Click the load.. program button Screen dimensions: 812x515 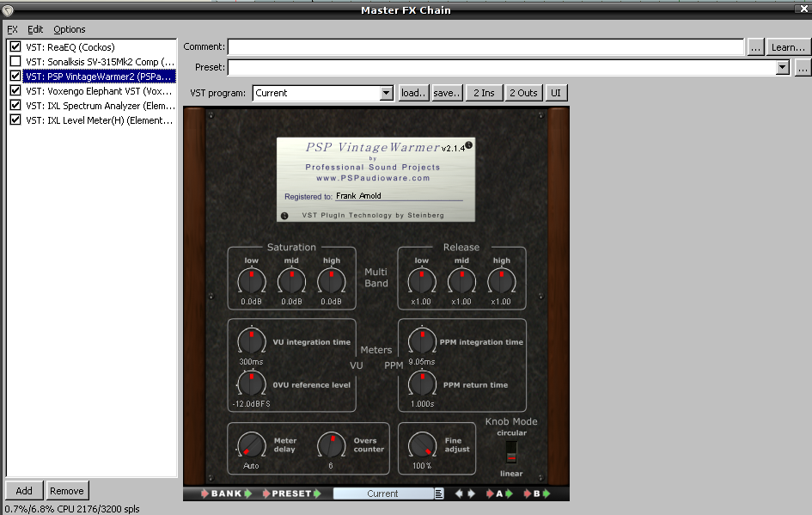[413, 93]
